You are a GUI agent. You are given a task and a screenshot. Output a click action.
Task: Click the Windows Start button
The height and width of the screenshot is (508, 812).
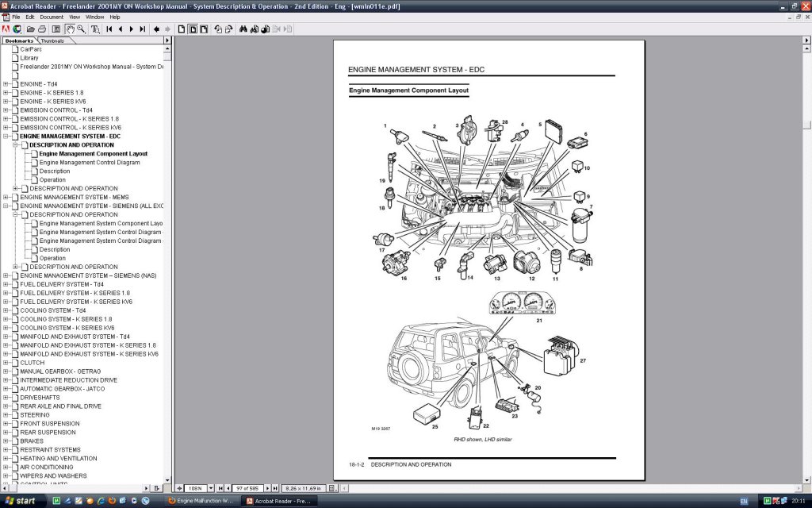[21, 501]
